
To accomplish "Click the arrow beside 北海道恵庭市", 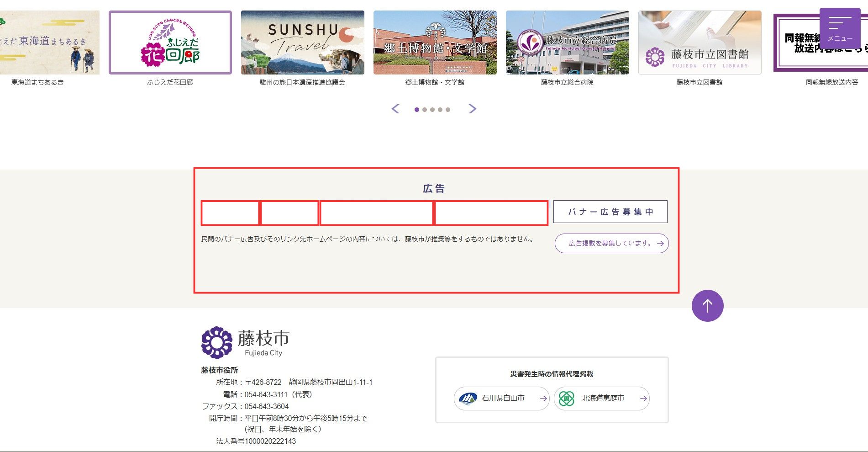I will [643, 399].
